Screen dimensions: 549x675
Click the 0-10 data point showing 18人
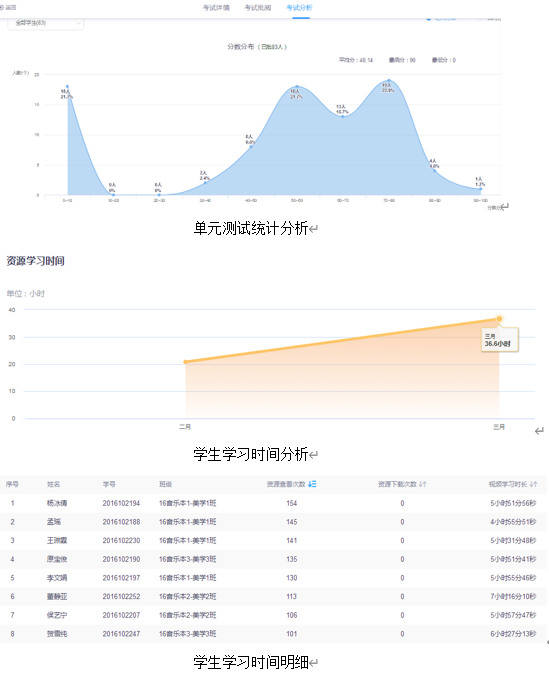[67, 87]
